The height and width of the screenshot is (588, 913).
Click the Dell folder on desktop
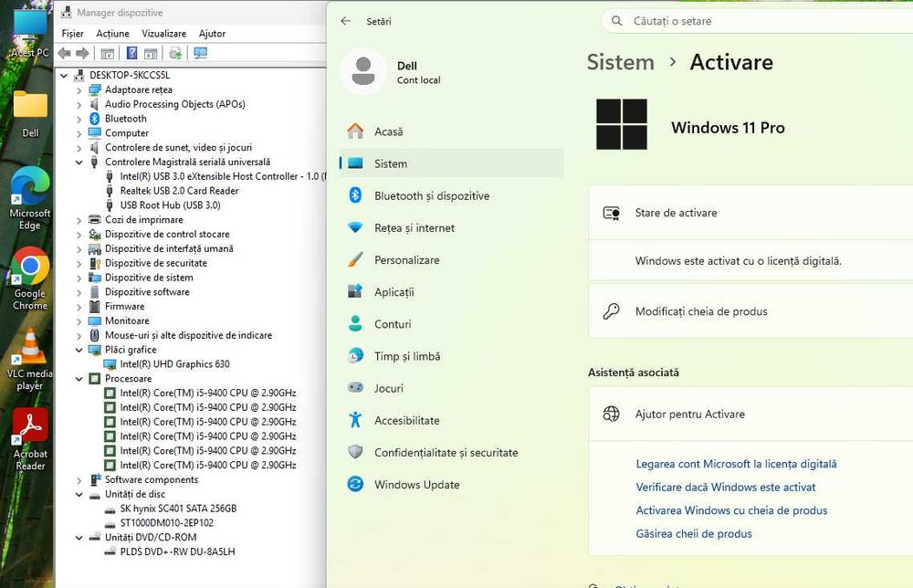tap(30, 113)
